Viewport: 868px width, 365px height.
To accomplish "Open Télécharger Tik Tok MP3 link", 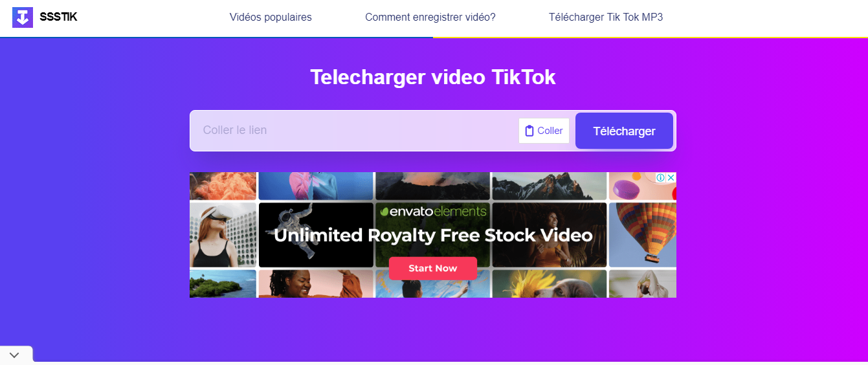I will click(x=606, y=17).
